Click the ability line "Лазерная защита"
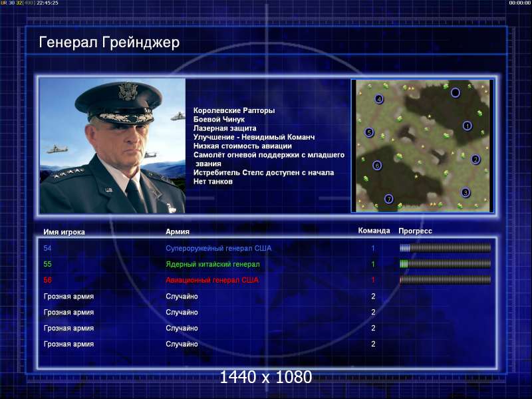Image resolution: width=532 pixels, height=399 pixels. tap(225, 128)
